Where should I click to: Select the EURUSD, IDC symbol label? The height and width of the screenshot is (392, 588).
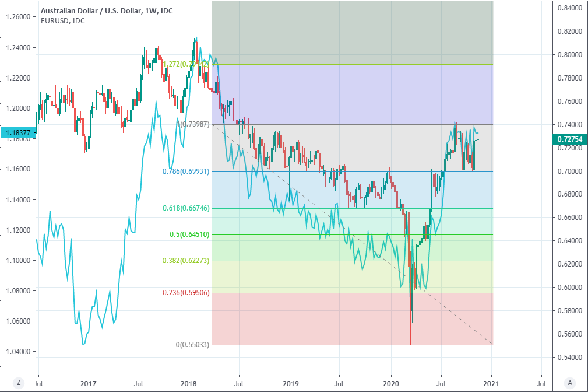tap(62, 21)
